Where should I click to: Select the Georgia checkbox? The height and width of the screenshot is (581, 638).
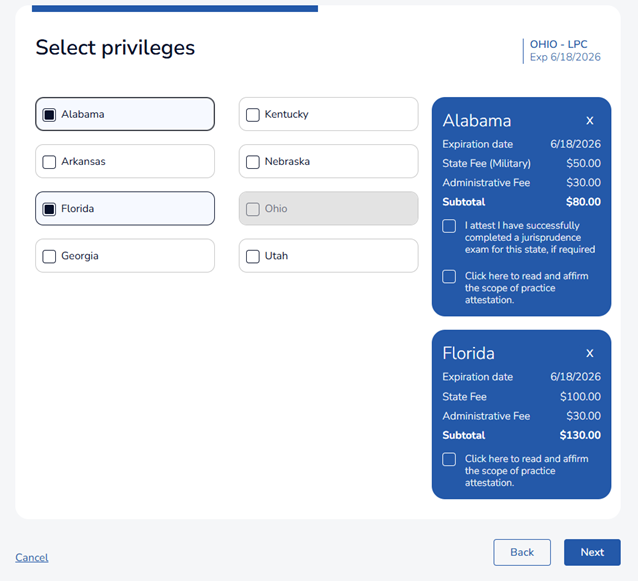pos(49,256)
